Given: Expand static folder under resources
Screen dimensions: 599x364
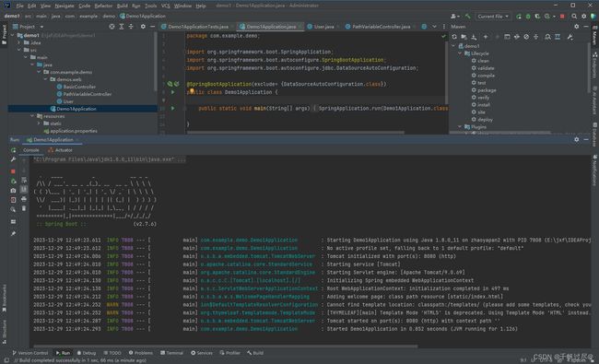Looking at the screenshot, I should tap(39, 123).
